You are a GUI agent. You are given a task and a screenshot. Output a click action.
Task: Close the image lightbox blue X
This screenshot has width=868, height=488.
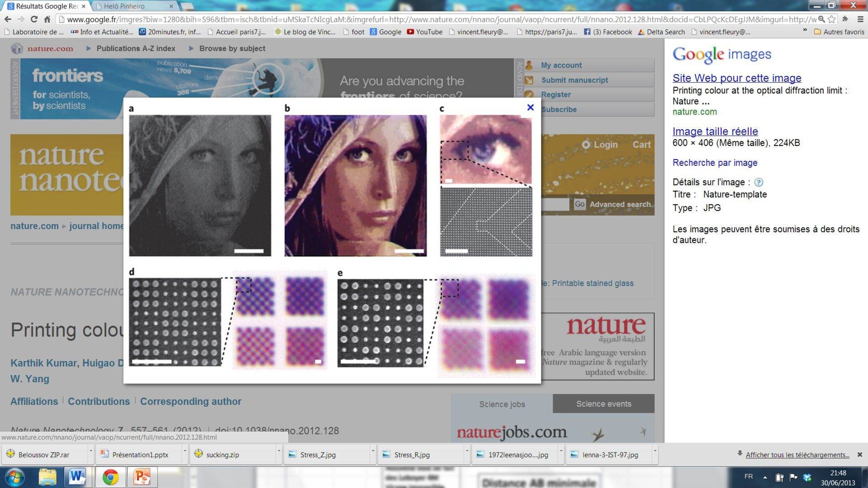(530, 107)
